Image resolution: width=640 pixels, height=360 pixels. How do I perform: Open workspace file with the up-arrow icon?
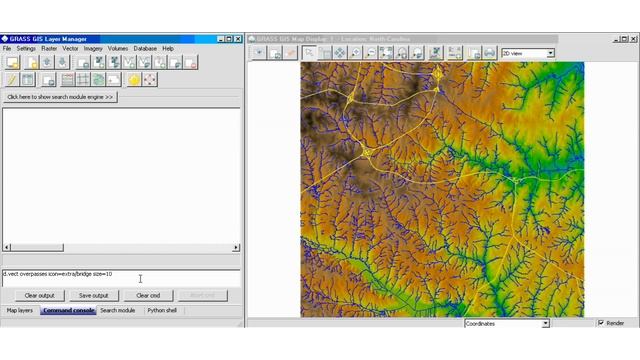[47, 62]
